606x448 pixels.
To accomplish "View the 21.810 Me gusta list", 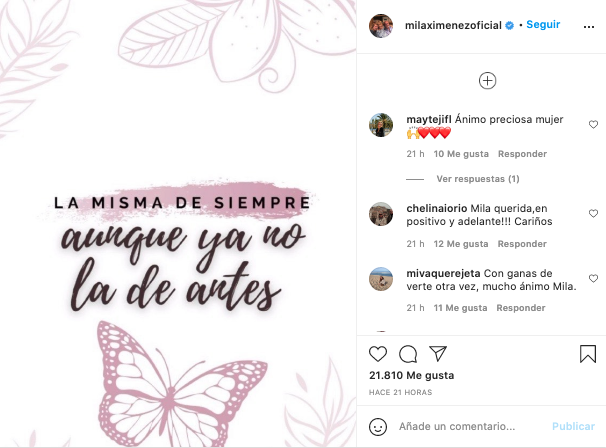I will click(411, 375).
